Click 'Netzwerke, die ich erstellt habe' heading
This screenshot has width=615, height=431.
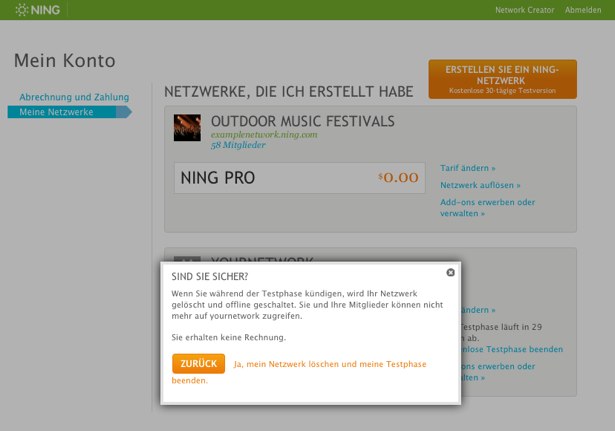[x=289, y=92]
